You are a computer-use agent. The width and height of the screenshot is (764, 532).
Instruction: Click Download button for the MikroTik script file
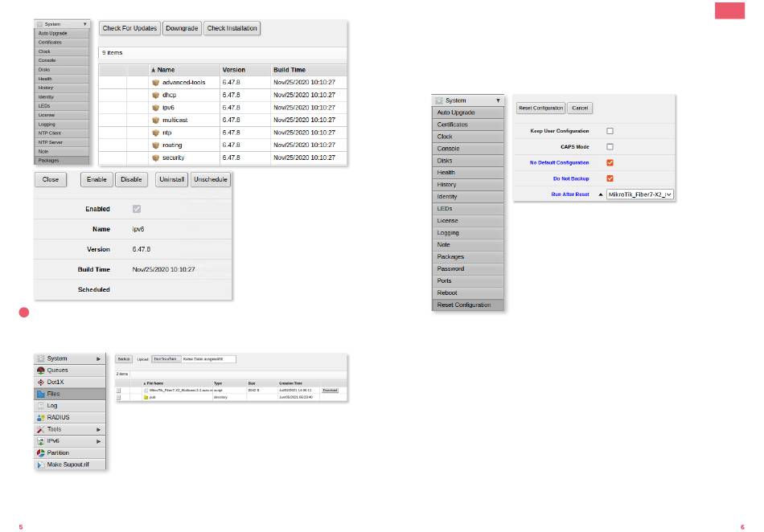(x=330, y=390)
